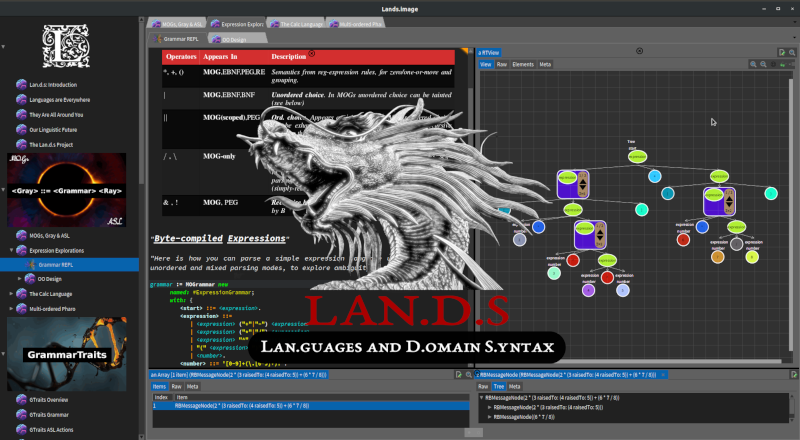Switch to Raw tab in RBMessageNode inspector
800x440 pixels.
point(483,386)
